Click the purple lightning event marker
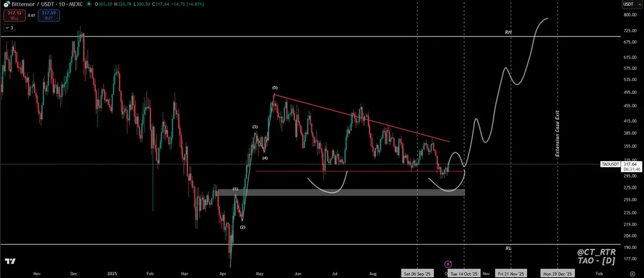The width and height of the screenshot is (644, 278). point(448,264)
